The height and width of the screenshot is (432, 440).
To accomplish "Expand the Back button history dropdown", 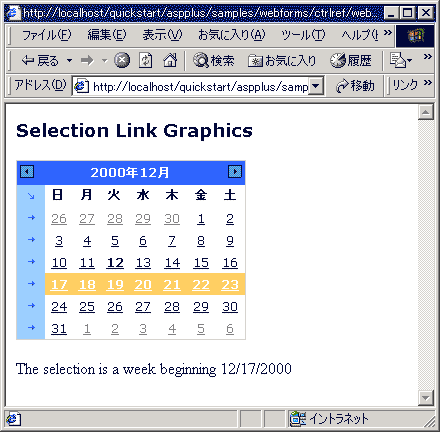I will pyautogui.click(x=69, y=61).
